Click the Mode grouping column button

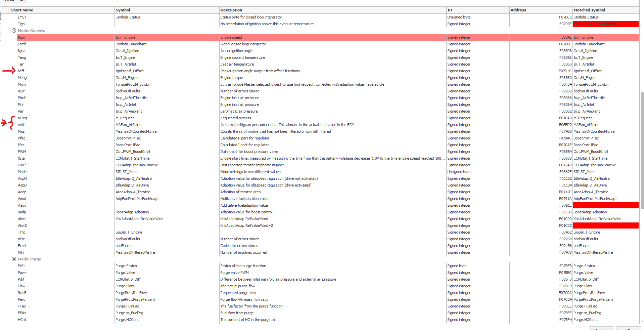(14, 1)
